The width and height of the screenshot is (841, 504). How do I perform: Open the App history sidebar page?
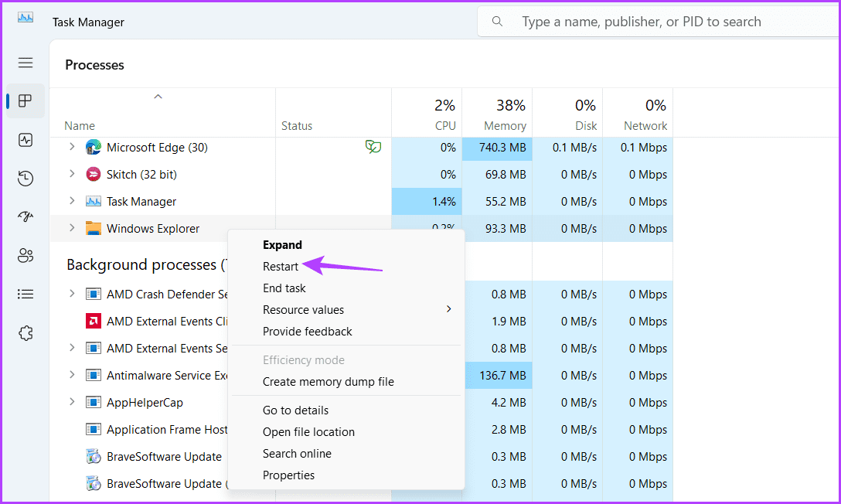[x=26, y=178]
